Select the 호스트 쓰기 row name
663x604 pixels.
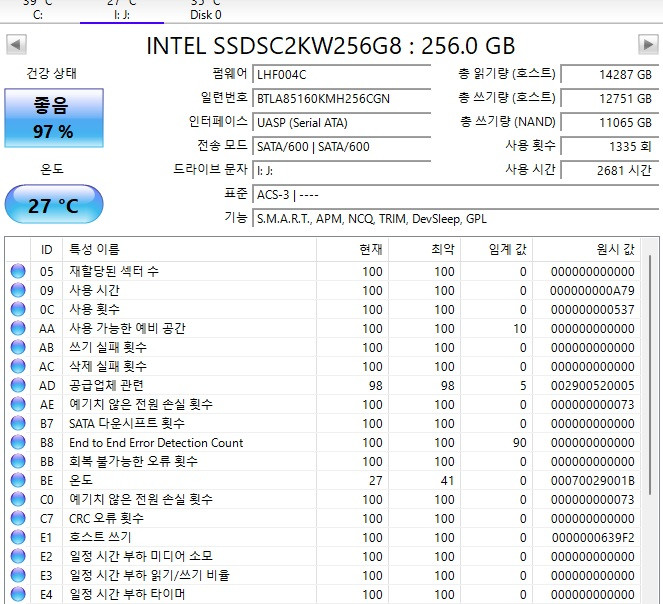(x=100, y=538)
